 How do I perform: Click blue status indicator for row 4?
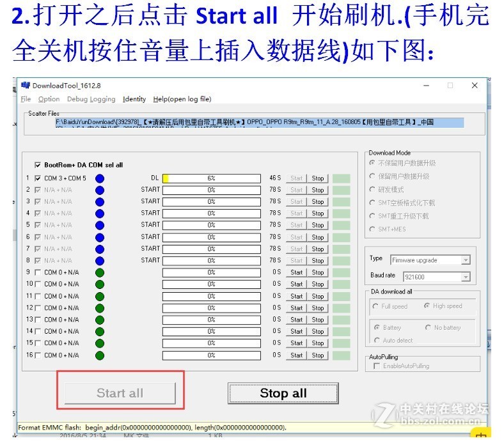(x=100, y=214)
